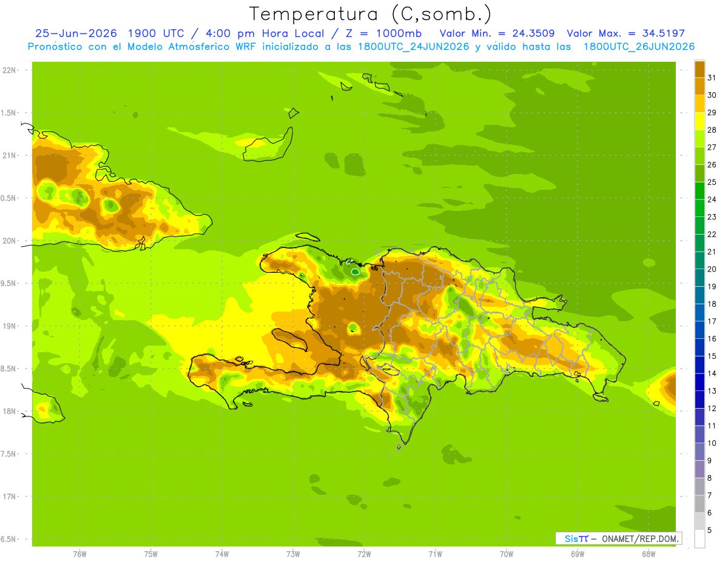This screenshot has width=728, height=562.
Task: Click the colorbar segment between 12 and 13
Action: pyautogui.click(x=699, y=400)
